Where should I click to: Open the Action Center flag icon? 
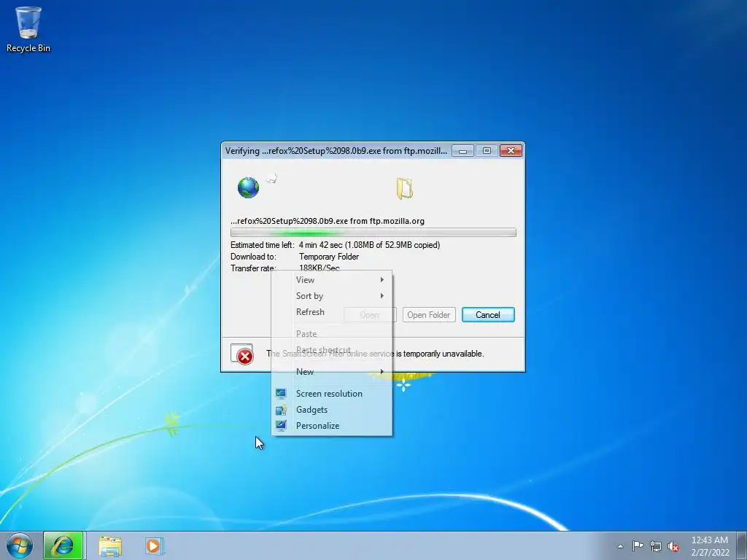(638, 545)
